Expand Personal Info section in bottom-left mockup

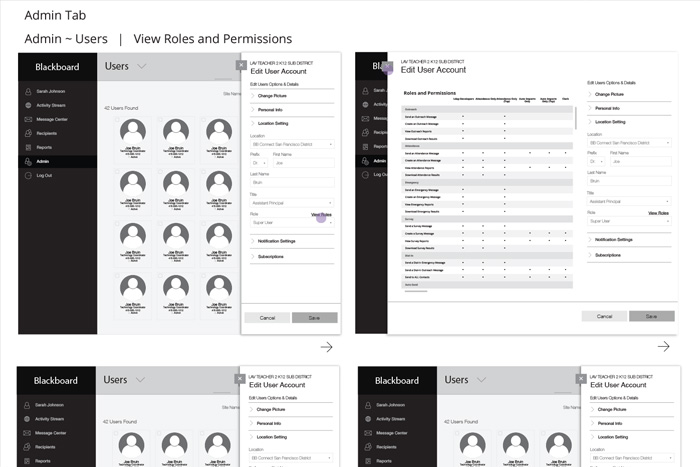(x=291, y=423)
